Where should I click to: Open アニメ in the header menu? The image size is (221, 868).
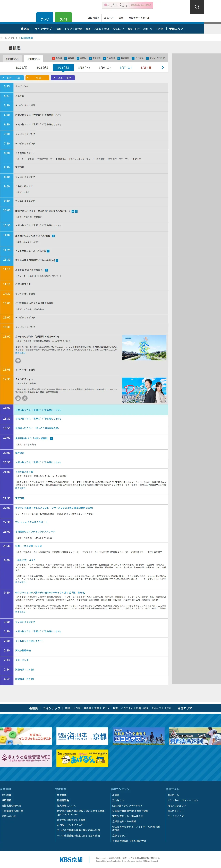98,29
